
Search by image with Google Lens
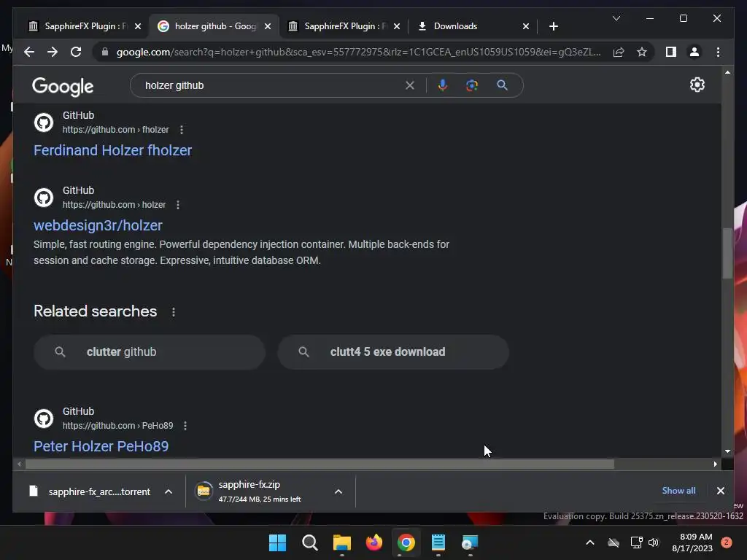click(x=472, y=85)
